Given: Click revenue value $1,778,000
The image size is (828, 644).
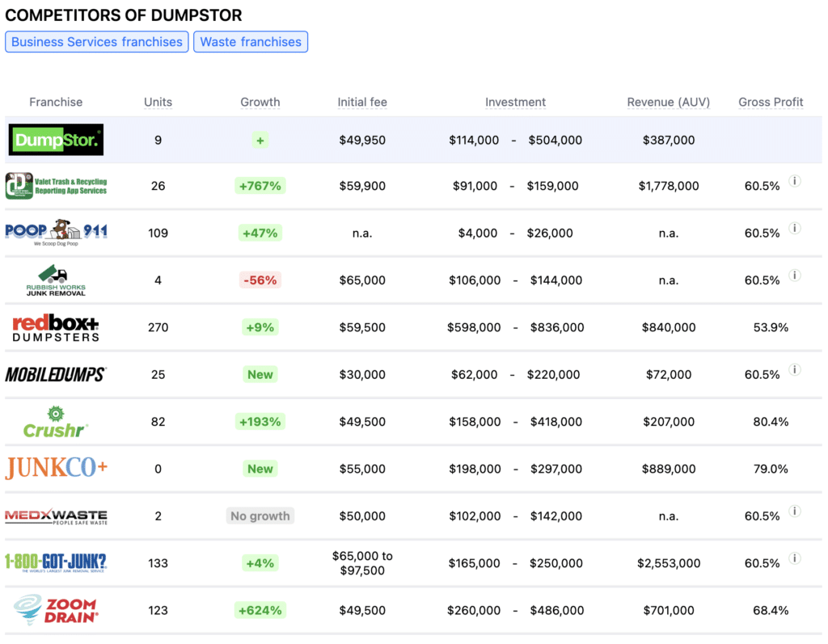Looking at the screenshot, I should [x=669, y=186].
